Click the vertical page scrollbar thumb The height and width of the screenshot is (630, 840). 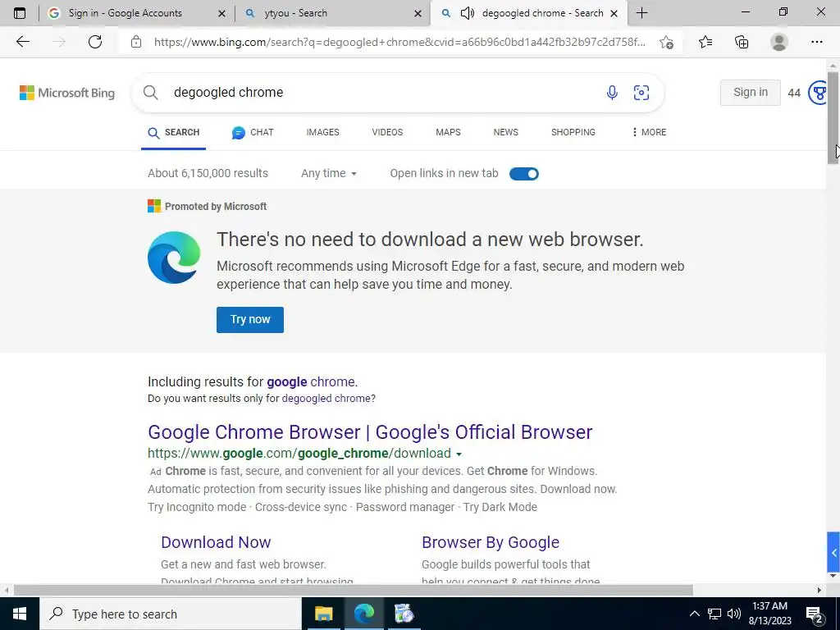pos(833,116)
